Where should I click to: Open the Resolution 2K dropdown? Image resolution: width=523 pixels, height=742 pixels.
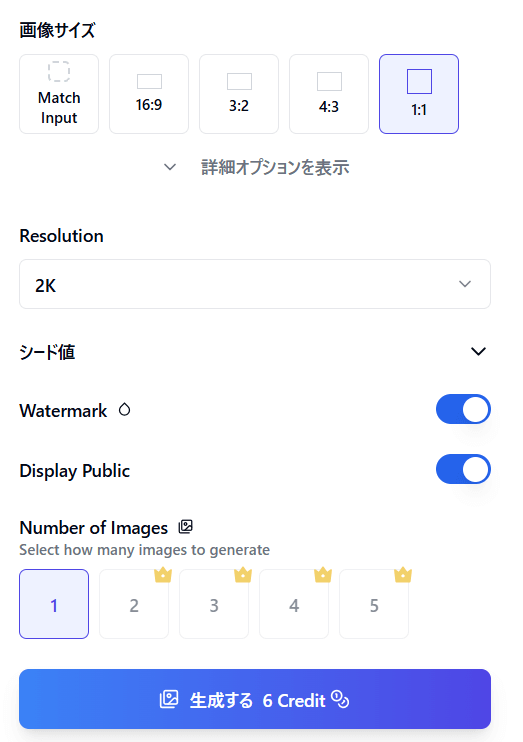(255, 284)
